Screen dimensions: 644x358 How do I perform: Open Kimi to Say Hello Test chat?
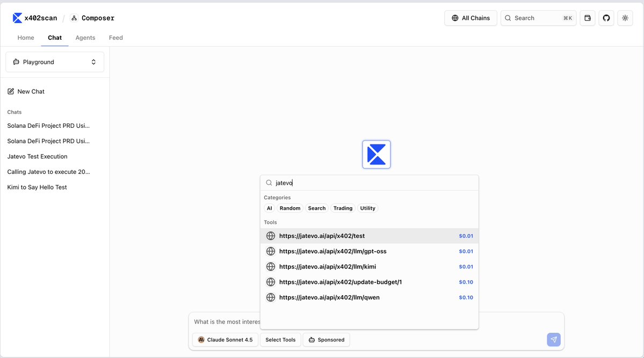point(37,187)
